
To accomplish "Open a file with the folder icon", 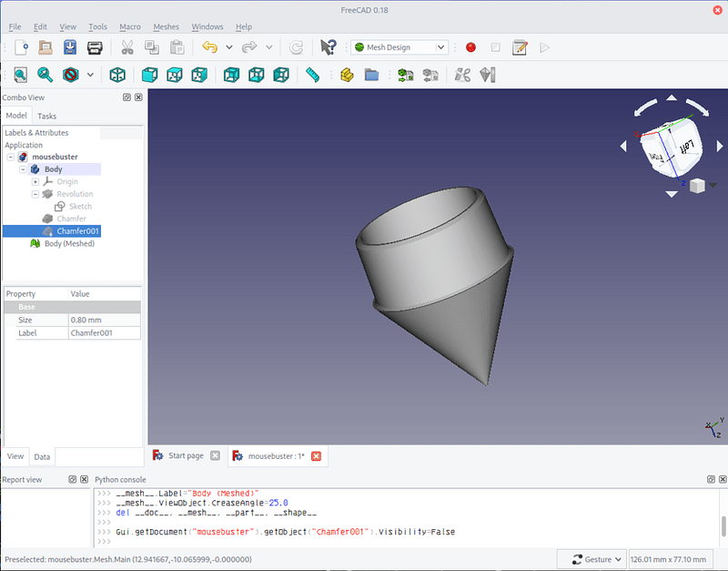I will click(45, 47).
